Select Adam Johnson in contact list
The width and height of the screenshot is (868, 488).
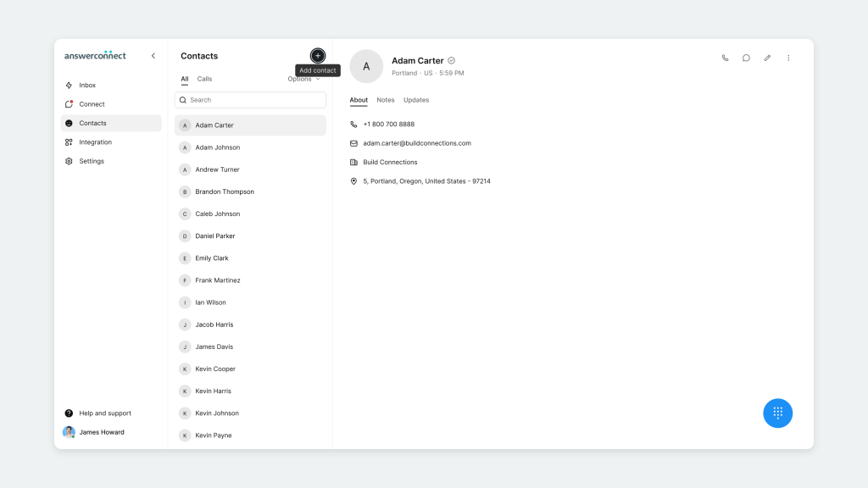[250, 147]
